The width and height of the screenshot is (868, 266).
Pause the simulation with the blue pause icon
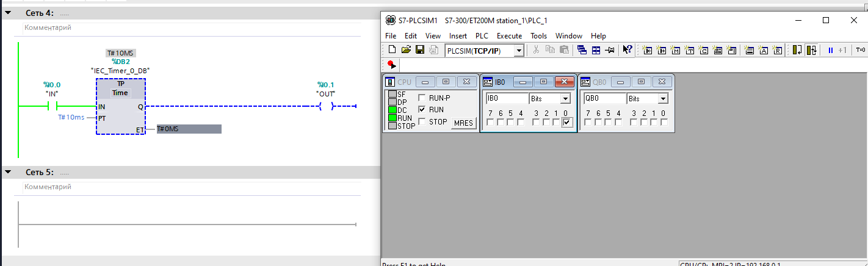pos(830,50)
